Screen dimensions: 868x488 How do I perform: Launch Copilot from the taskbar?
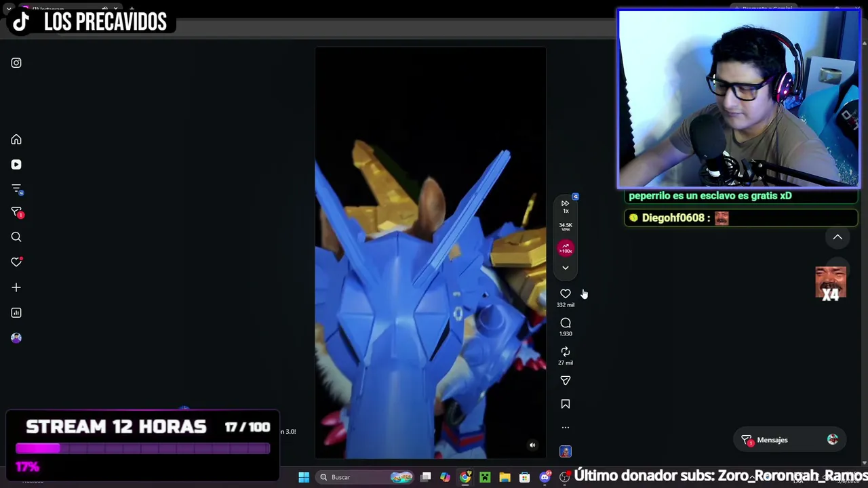(x=445, y=477)
